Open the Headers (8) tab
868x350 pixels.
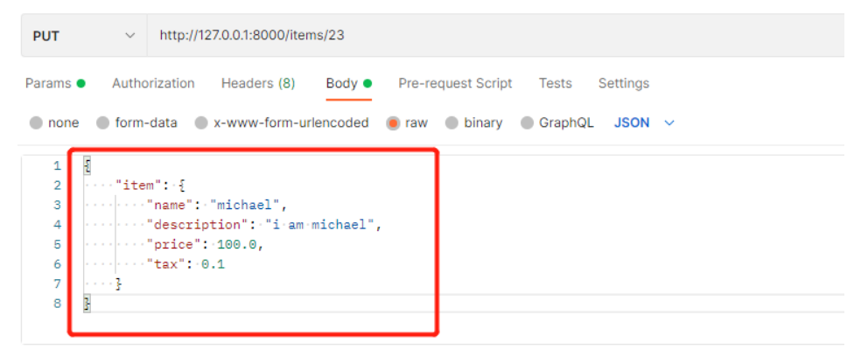pyautogui.click(x=258, y=83)
